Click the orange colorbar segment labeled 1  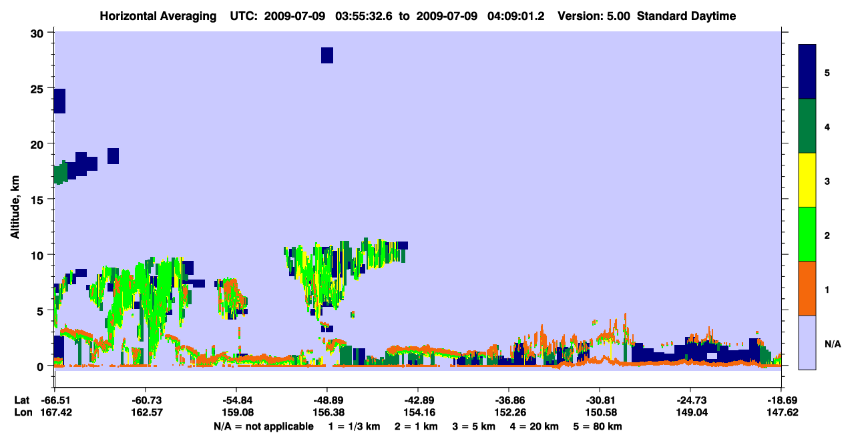click(807, 288)
